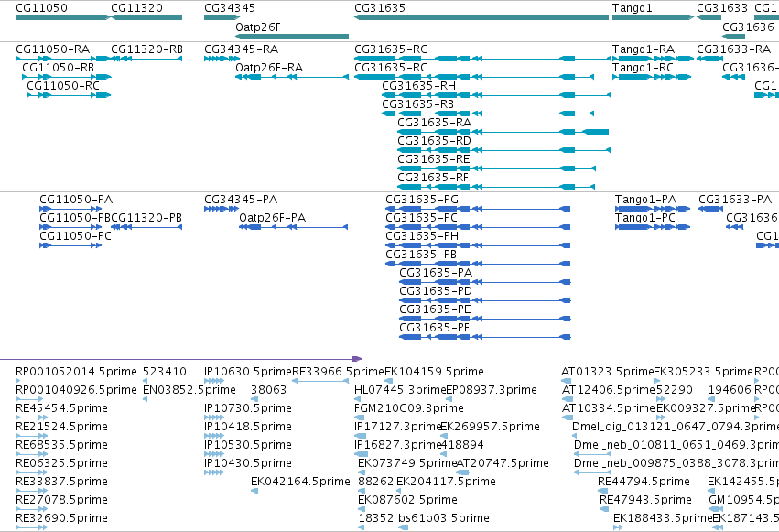This screenshot has width=779, height=532.
Task: Select the Tango1 gene bar
Action: tap(653, 17)
